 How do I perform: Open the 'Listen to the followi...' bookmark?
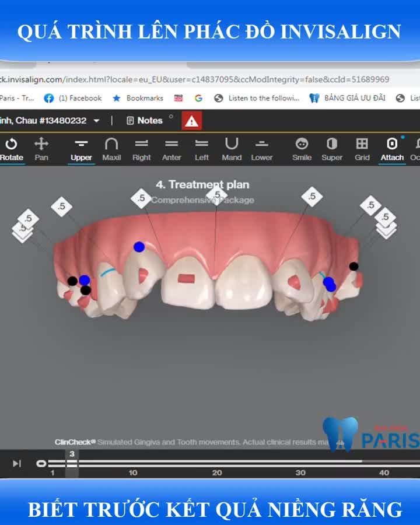[x=257, y=98]
